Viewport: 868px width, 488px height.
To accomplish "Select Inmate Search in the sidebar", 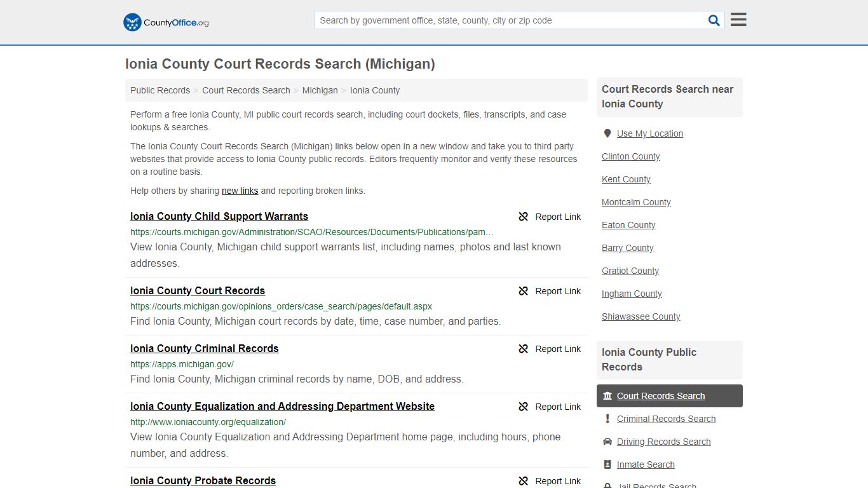I will coord(646,464).
